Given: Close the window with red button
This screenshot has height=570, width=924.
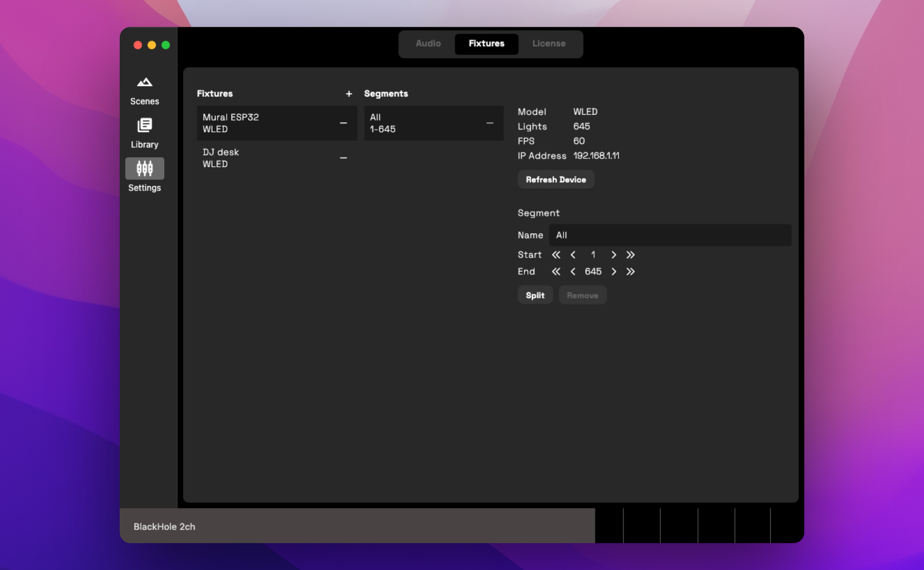Looking at the screenshot, I should click(x=138, y=45).
